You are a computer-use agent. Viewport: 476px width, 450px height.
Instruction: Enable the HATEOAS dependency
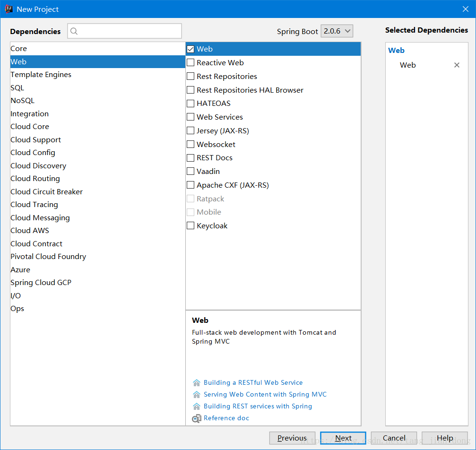190,103
